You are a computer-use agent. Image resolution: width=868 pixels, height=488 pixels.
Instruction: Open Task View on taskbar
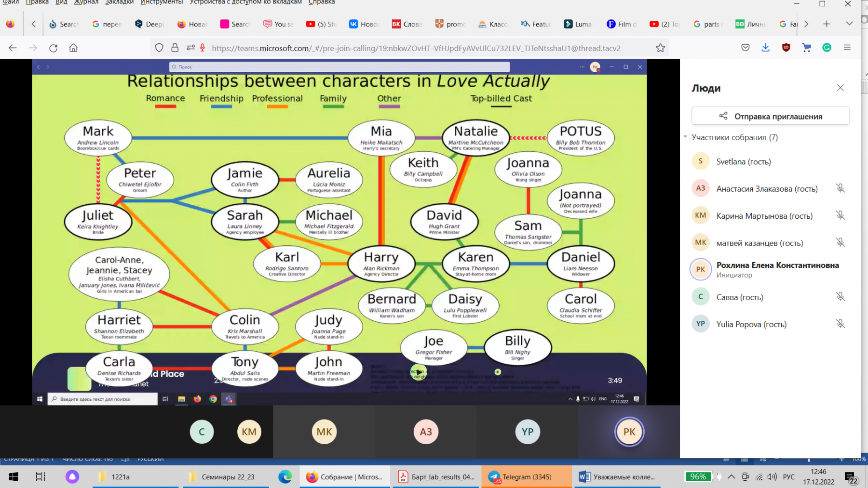pyautogui.click(x=41, y=476)
